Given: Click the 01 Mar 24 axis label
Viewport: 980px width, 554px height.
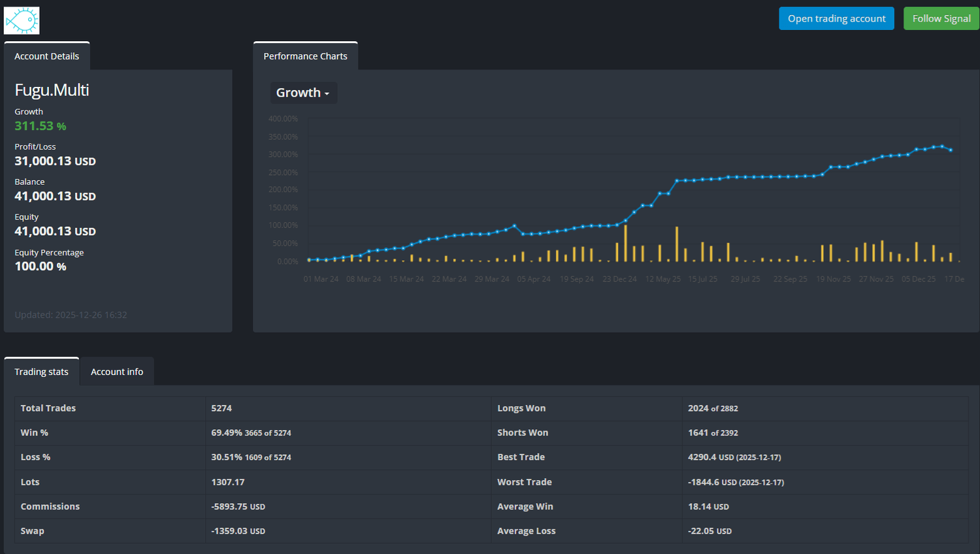Looking at the screenshot, I should (321, 278).
